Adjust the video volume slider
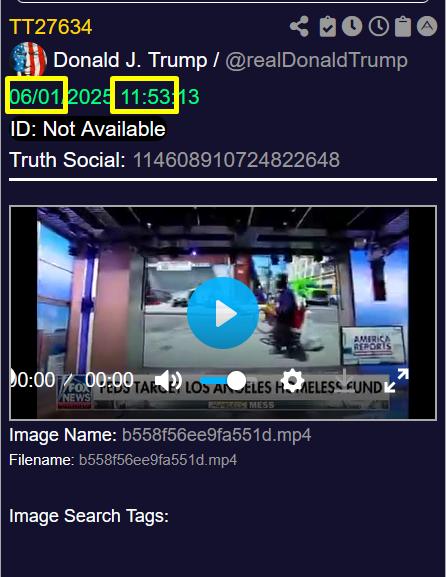446x577 pixels. click(223, 380)
